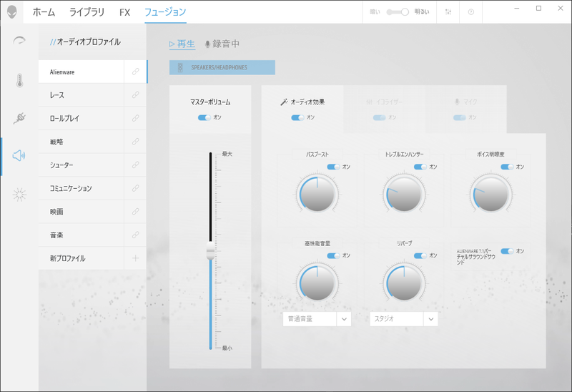572x392 pixels.
Task: Expand the 普通音量 dropdown arrow
Action: tap(344, 319)
